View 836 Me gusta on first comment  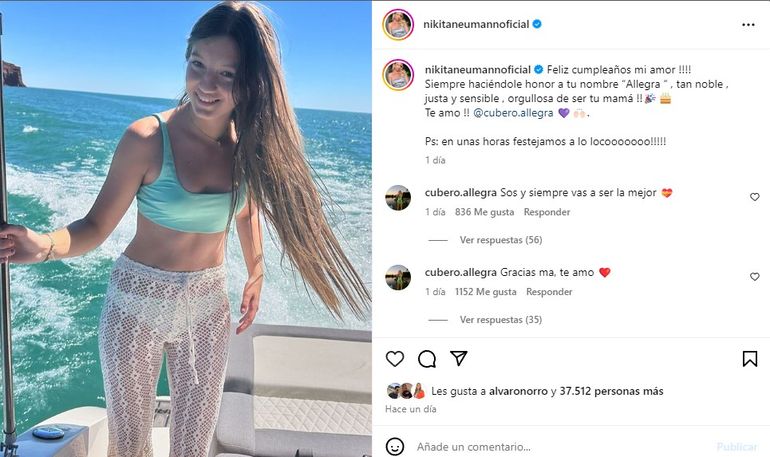tap(484, 212)
